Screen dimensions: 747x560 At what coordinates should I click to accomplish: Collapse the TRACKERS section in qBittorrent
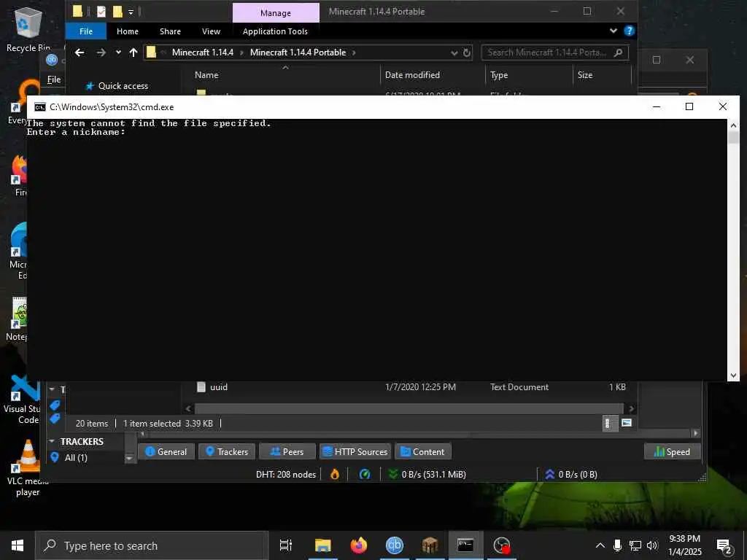point(52,441)
